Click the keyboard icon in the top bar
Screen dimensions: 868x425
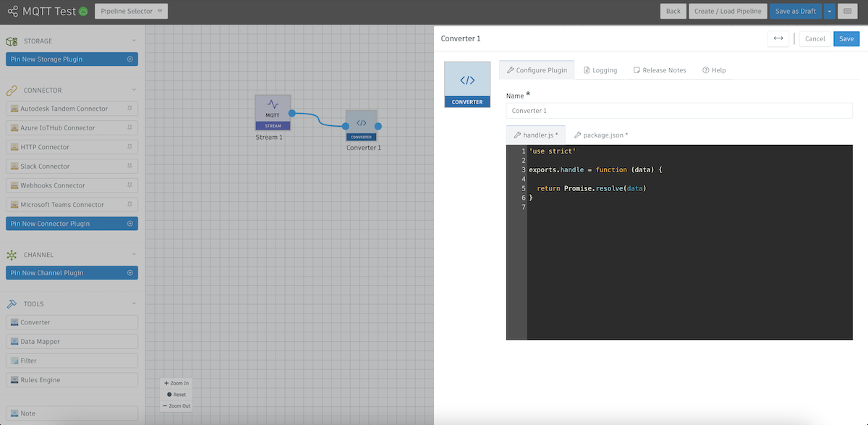click(846, 11)
